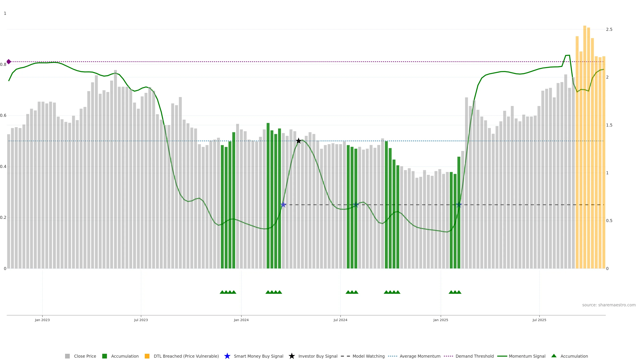Click the orange DTL Breached legend square

coord(147,356)
